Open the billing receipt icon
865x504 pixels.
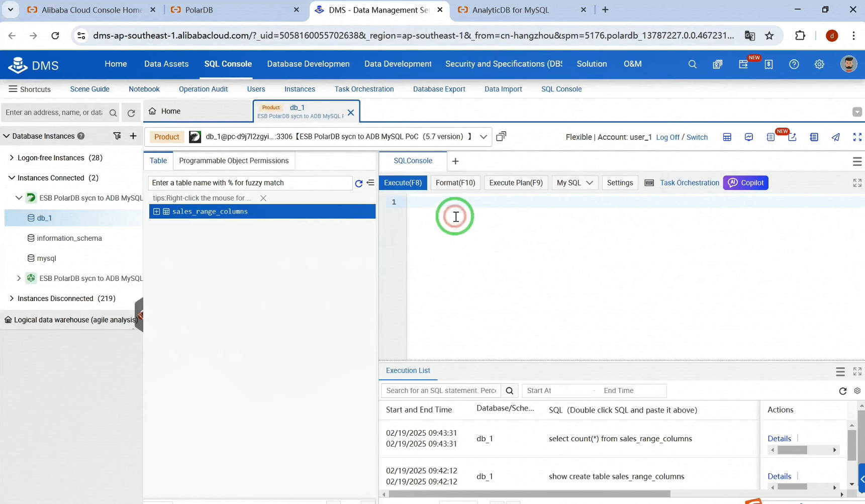768,64
